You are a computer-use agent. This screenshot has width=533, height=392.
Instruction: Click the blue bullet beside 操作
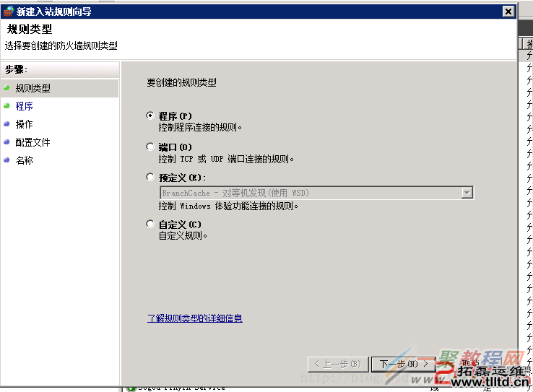click(x=7, y=124)
